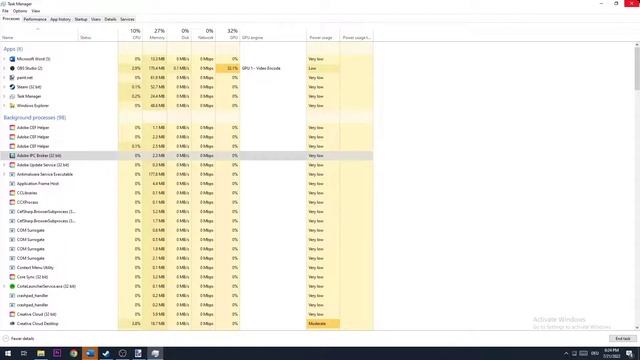Expand the paint.net process group
Viewport: 640px width, 360px height.
[x=4, y=78]
